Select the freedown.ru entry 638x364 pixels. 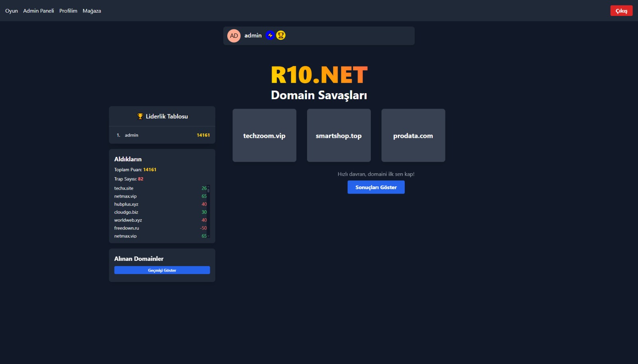click(x=161, y=228)
